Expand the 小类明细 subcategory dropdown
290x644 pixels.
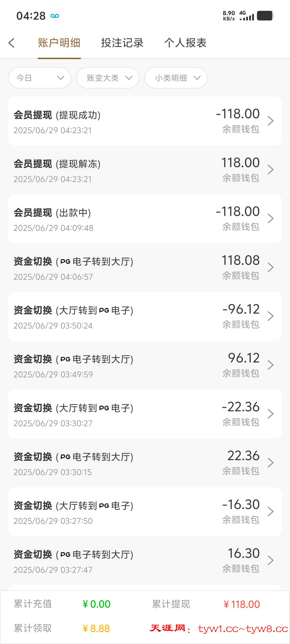tap(176, 78)
